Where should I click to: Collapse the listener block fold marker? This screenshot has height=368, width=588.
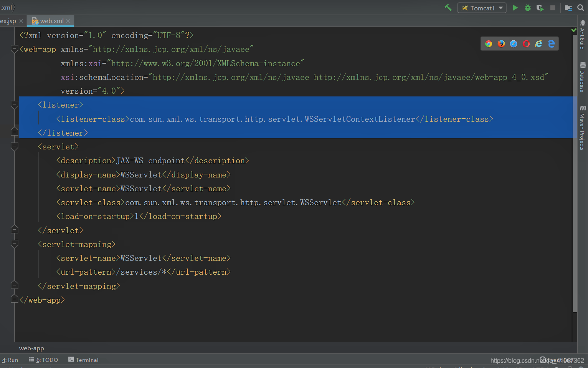click(x=14, y=105)
